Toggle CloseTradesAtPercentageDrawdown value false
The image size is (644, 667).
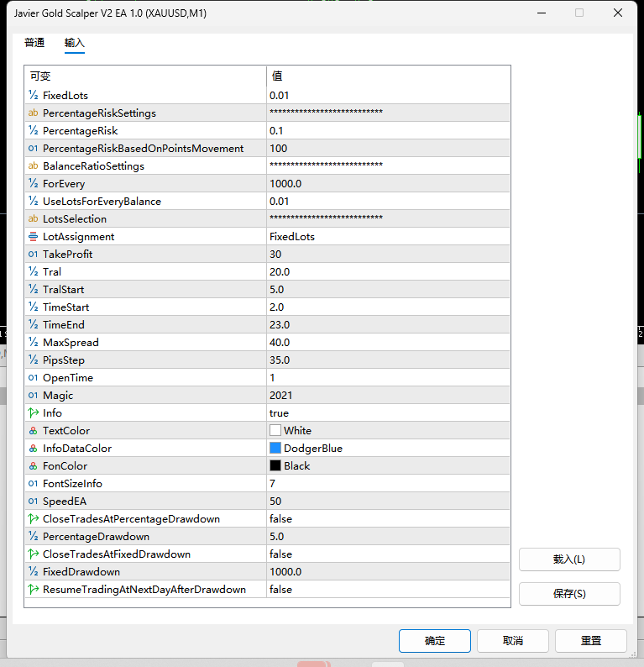click(x=388, y=519)
